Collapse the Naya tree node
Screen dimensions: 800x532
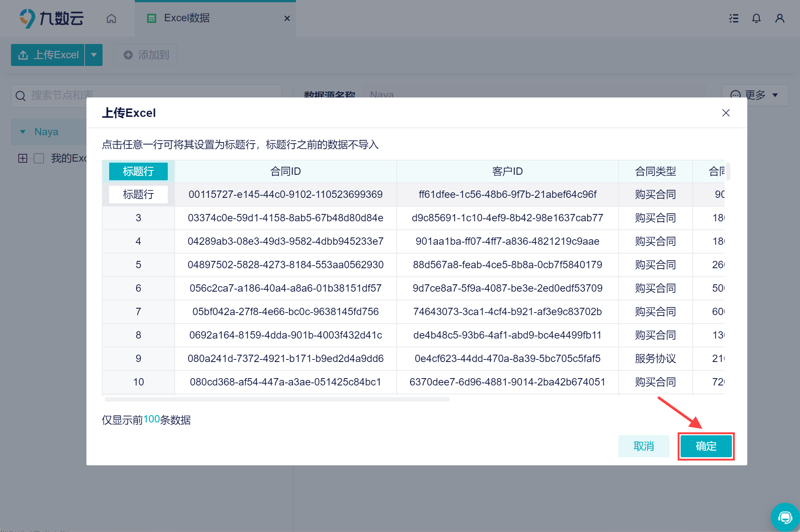(23, 132)
